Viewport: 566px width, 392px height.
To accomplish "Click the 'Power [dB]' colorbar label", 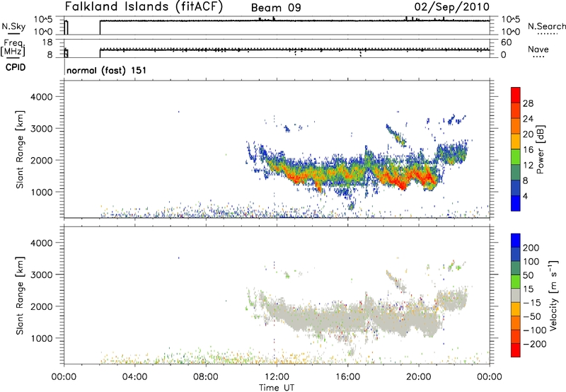I will (x=541, y=149).
